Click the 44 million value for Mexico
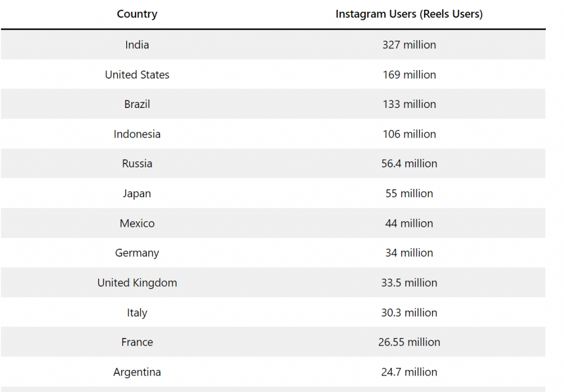564x392 pixels. coord(409,223)
